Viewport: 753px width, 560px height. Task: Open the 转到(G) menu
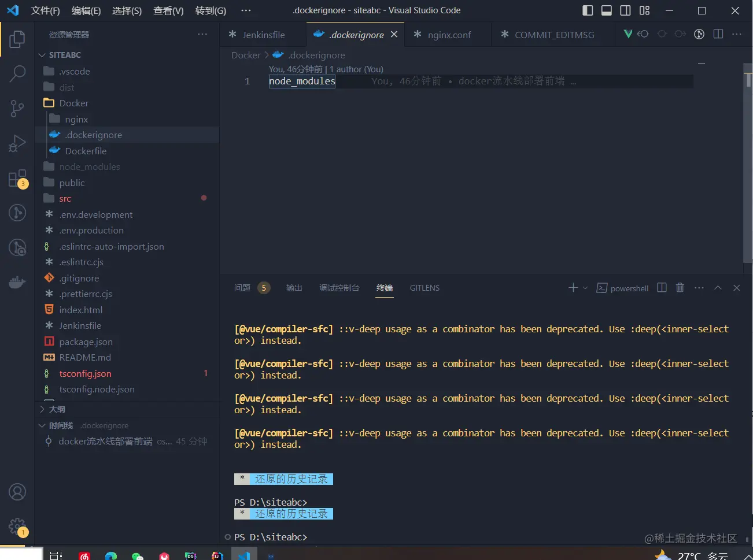pos(211,10)
